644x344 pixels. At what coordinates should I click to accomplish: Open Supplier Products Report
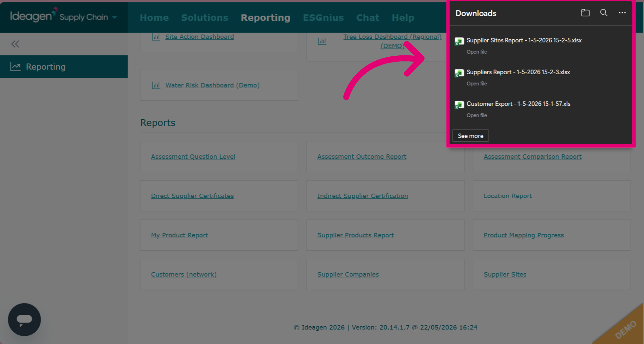356,235
